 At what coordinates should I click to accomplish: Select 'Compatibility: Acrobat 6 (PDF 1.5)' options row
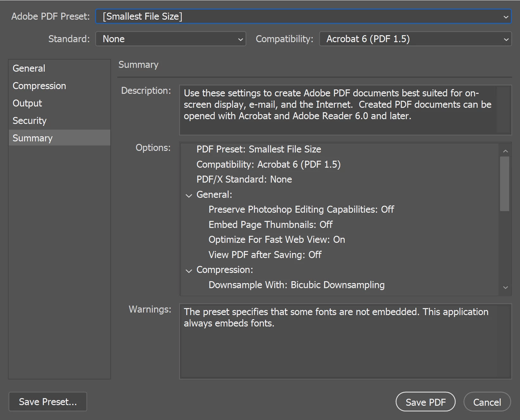[x=268, y=164]
